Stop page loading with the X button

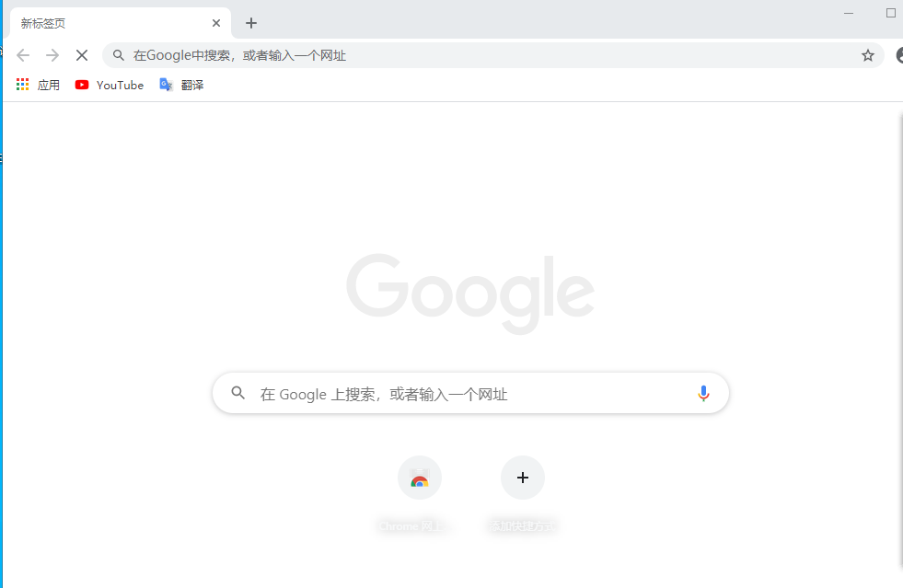[82, 55]
